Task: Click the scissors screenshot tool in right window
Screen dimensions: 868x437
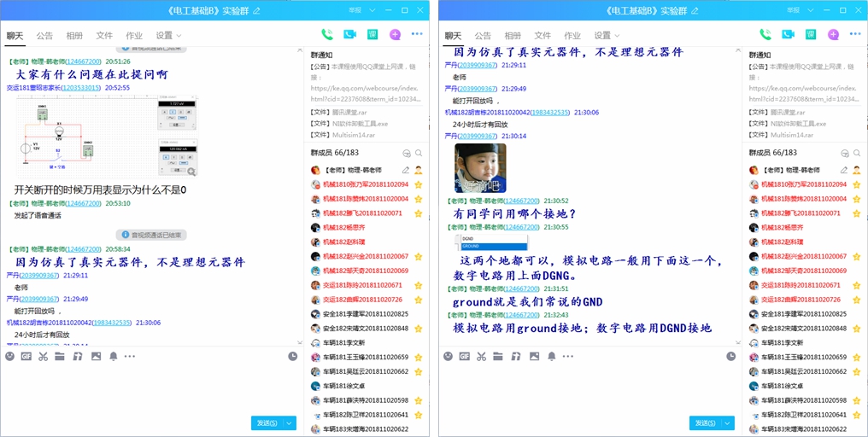Action: point(481,356)
